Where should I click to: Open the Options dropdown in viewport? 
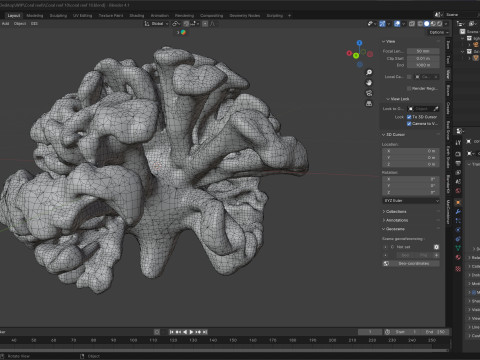pos(439,32)
